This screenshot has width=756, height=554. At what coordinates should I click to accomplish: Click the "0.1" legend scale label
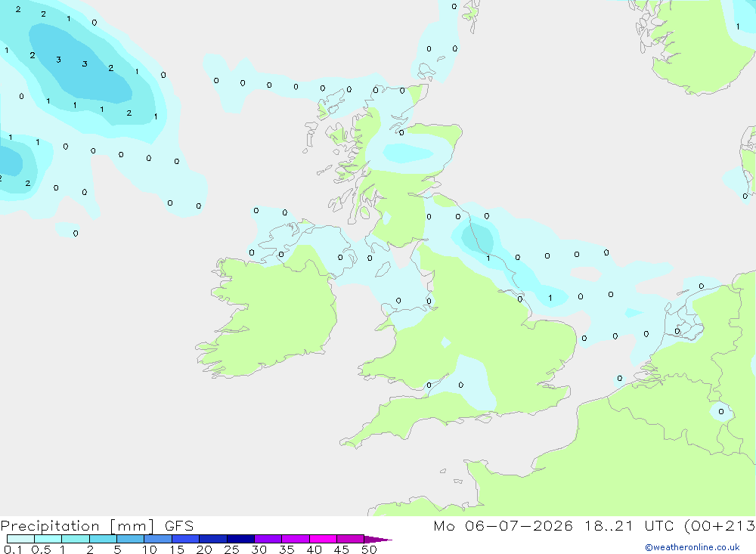tap(13, 549)
